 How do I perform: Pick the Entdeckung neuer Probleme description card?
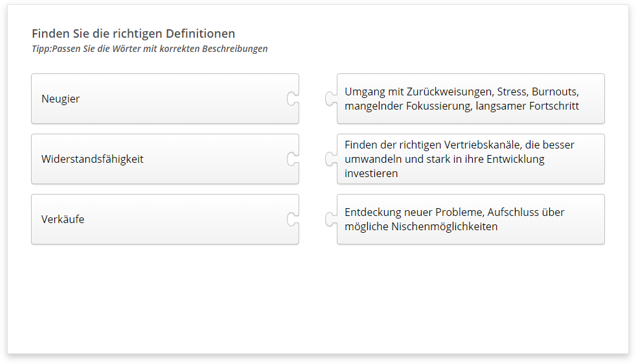coord(471,219)
